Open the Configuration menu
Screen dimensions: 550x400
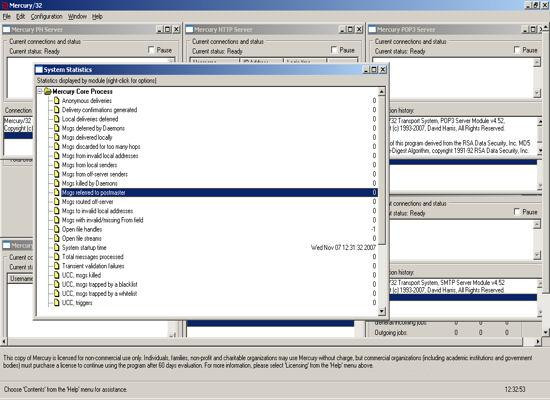46,16
